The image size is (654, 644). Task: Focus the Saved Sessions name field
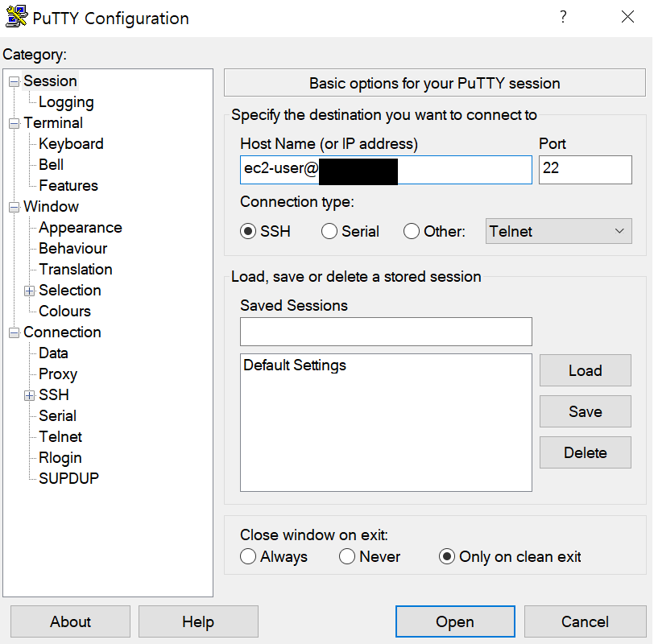coord(386,332)
